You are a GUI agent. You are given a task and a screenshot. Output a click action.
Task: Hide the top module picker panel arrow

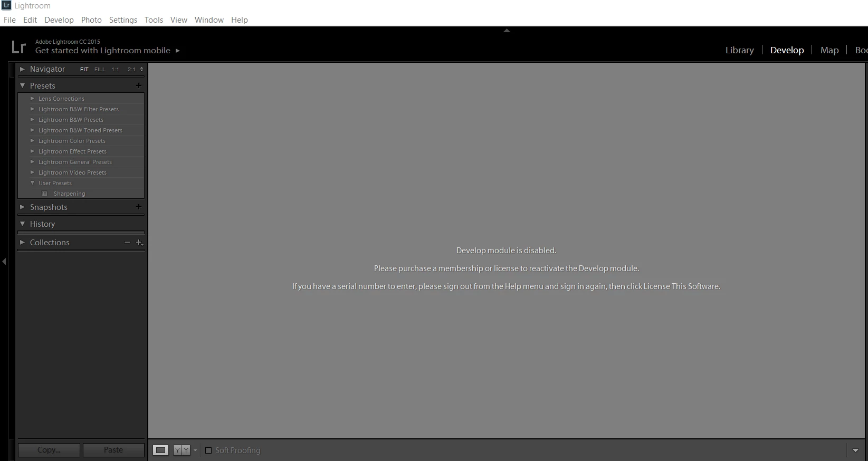(x=507, y=31)
